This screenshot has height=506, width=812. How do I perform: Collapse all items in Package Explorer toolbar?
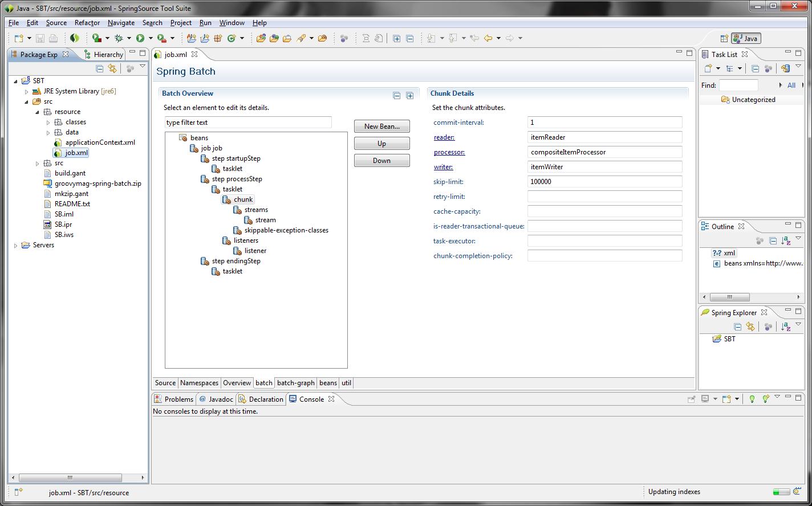pos(100,69)
